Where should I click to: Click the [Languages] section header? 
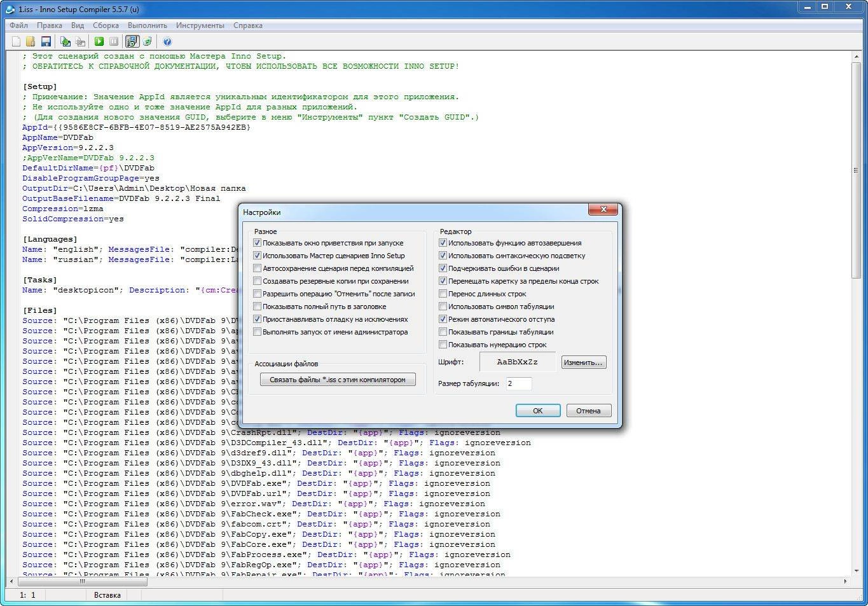click(x=50, y=239)
